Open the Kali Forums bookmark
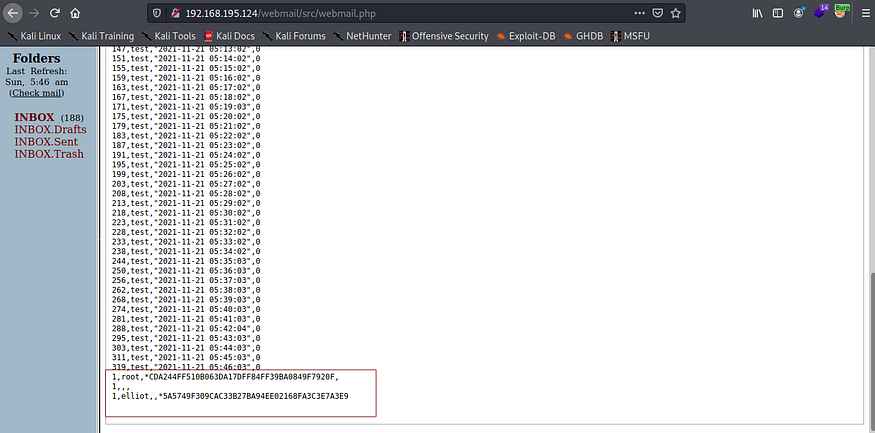This screenshot has width=875, height=433. pos(294,36)
